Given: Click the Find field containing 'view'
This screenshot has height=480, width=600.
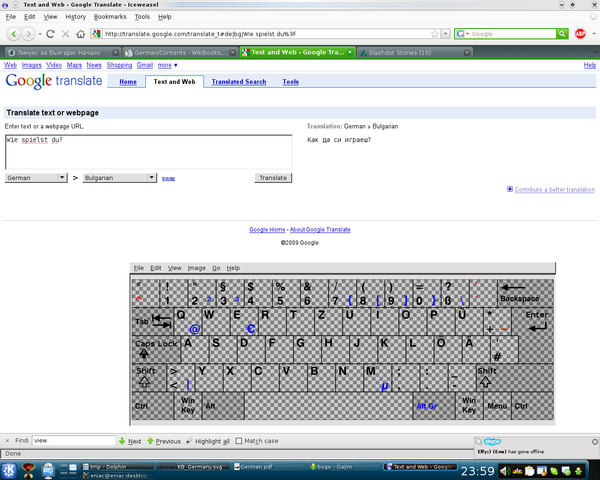Looking at the screenshot, I should coord(74,441).
